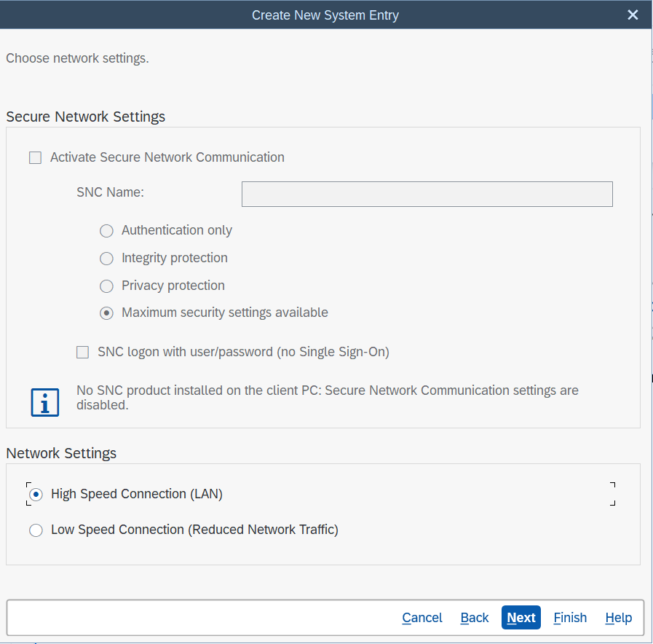Image resolution: width=653 pixels, height=644 pixels.
Task: Select High Speed Connection (LAN)
Action: [36, 495]
